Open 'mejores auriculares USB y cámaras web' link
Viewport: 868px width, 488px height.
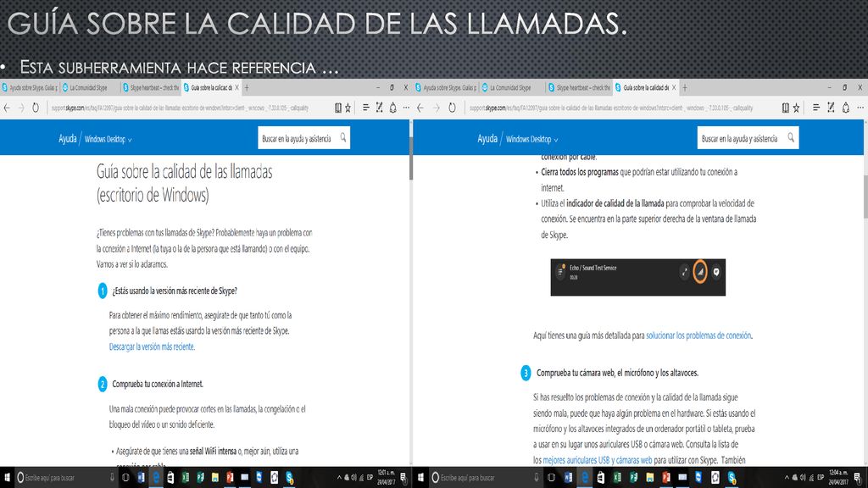pyautogui.click(x=598, y=460)
